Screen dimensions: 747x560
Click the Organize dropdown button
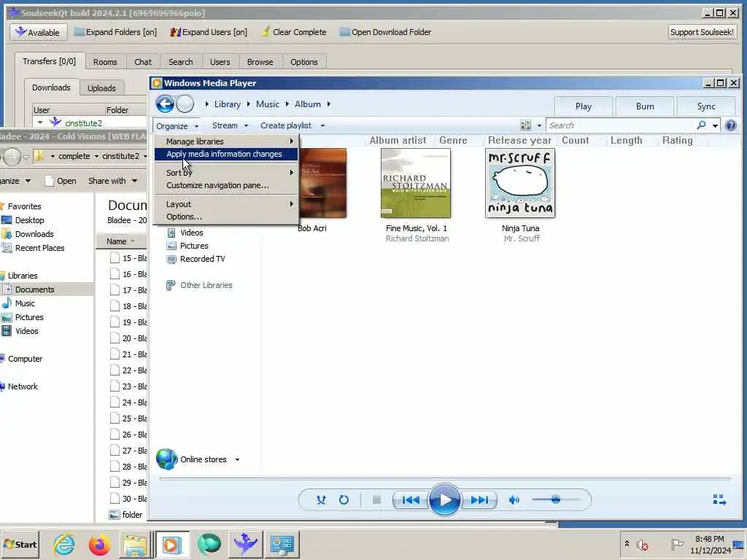pyautogui.click(x=177, y=125)
